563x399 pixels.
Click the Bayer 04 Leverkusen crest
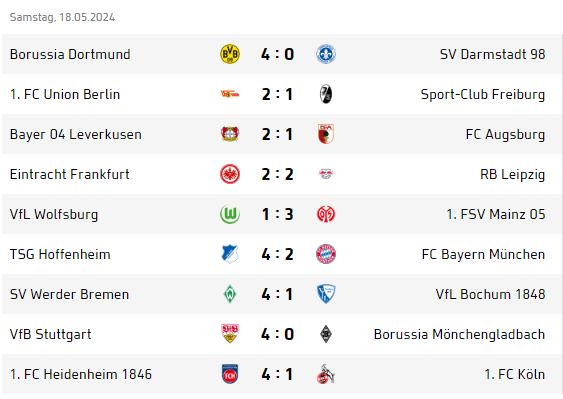[230, 134]
